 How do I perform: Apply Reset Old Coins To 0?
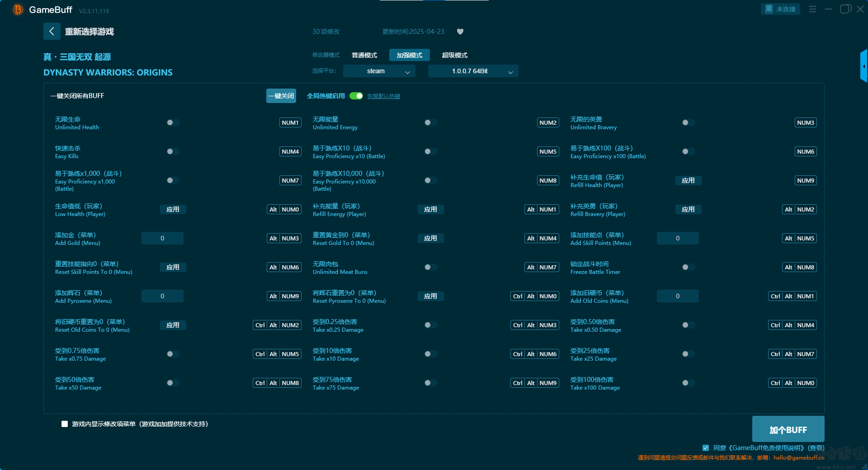click(x=173, y=325)
